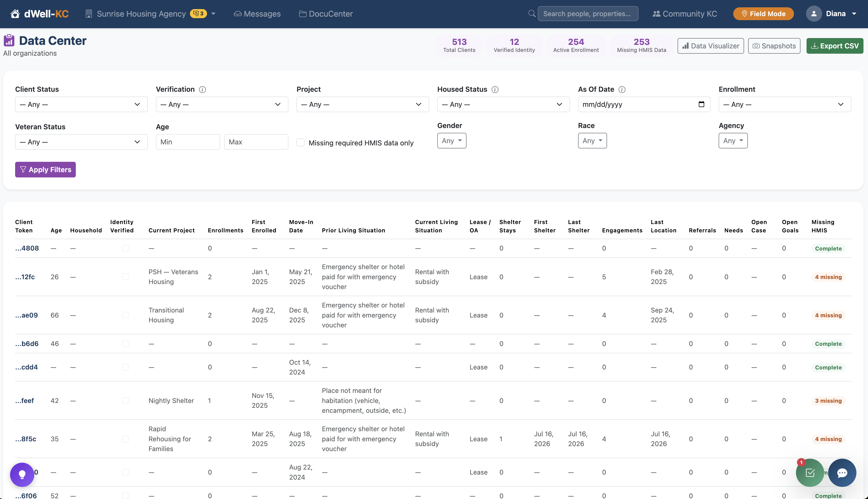Open Community KC in the navigation

click(x=685, y=14)
